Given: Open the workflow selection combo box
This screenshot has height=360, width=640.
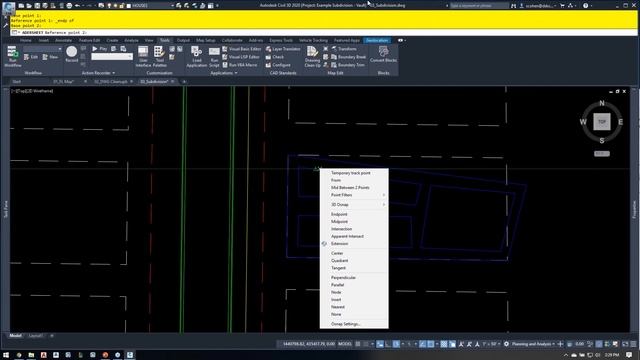Looking at the screenshot, I should tap(43, 49).
